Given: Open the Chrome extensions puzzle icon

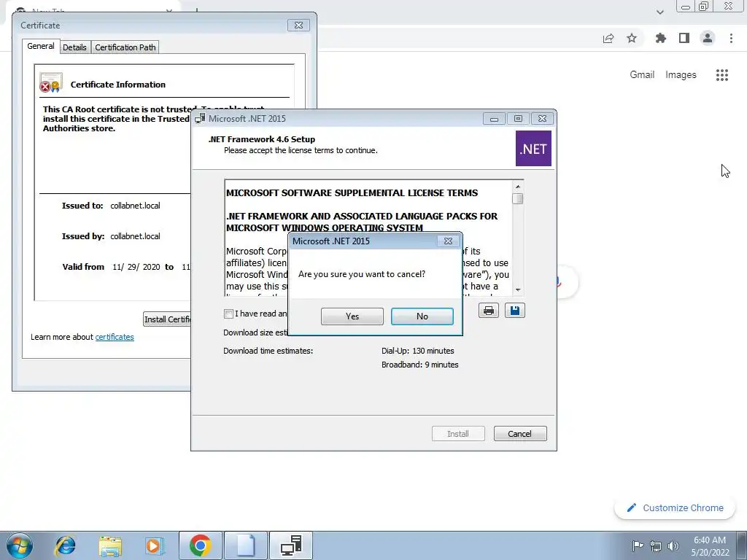Looking at the screenshot, I should (x=660, y=38).
